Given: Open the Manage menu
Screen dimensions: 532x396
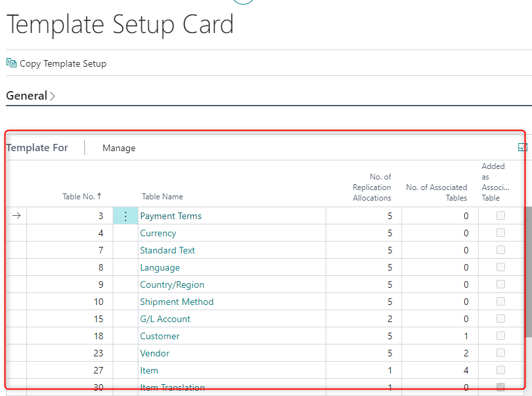Looking at the screenshot, I should tap(119, 148).
